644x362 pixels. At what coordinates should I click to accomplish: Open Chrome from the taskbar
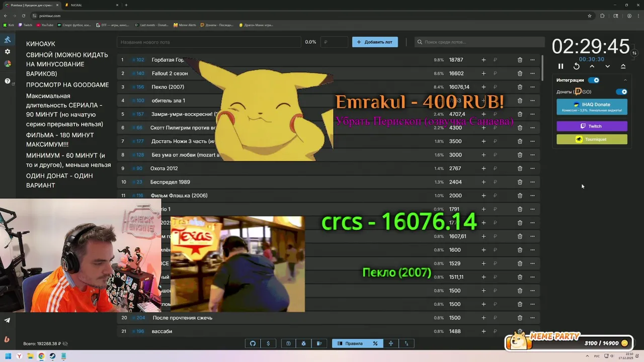point(41,356)
